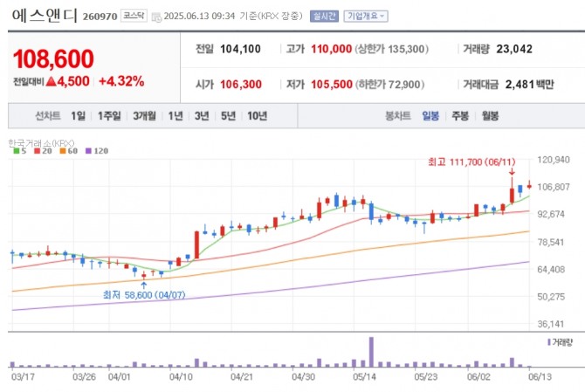Switch to 주봉 weekly candle chart

pos(460,116)
